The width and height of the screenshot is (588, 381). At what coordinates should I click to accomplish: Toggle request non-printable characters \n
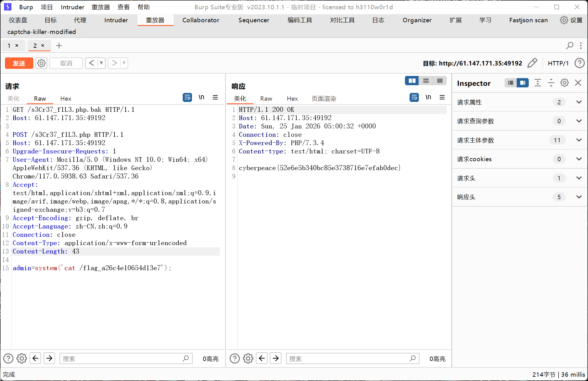[x=201, y=98]
